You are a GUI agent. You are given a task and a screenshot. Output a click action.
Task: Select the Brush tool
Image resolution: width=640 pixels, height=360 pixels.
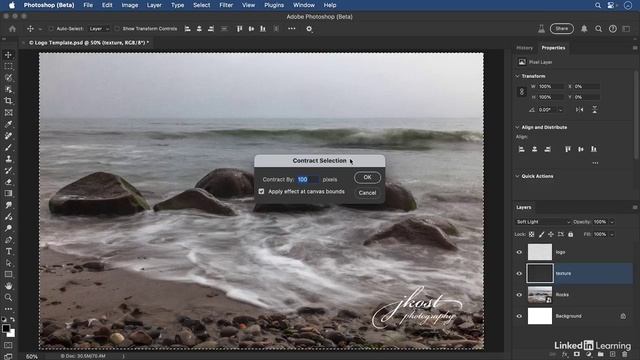(x=8, y=147)
